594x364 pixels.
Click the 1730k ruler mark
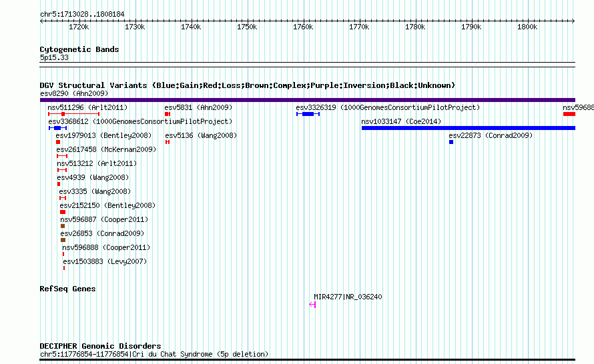pos(135,27)
